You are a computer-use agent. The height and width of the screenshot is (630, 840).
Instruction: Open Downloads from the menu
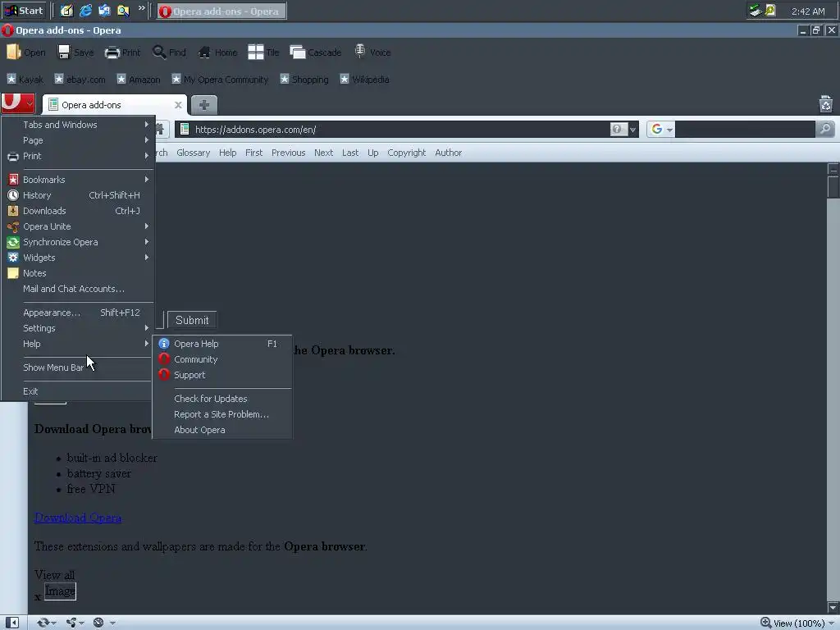pyautogui.click(x=78, y=211)
